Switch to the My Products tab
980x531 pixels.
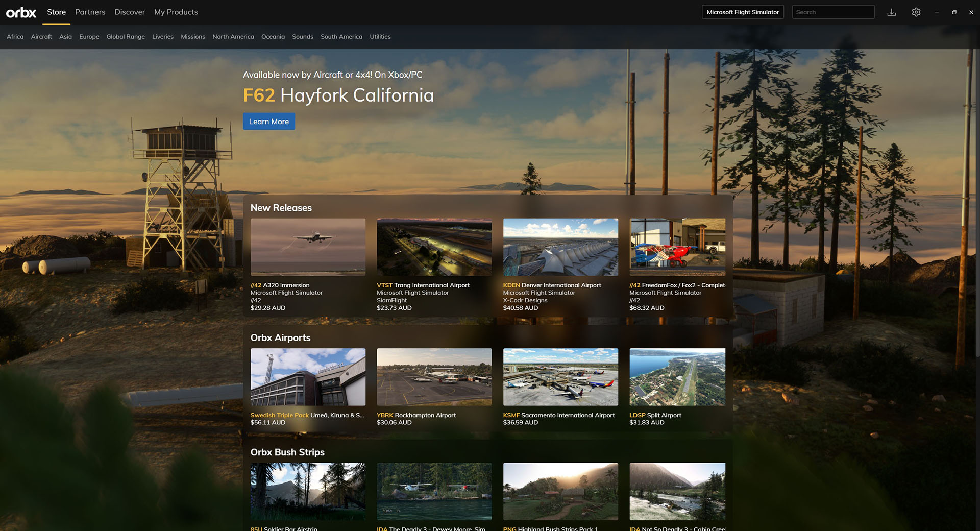(x=176, y=12)
